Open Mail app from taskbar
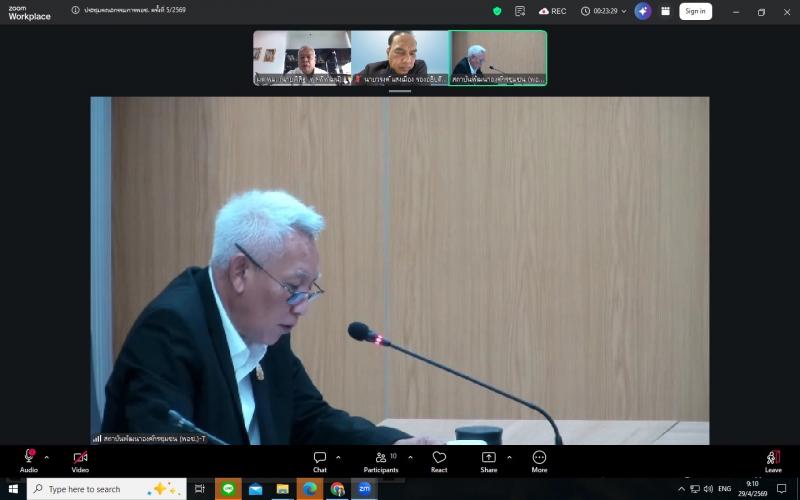Image resolution: width=800 pixels, height=500 pixels. [255, 489]
